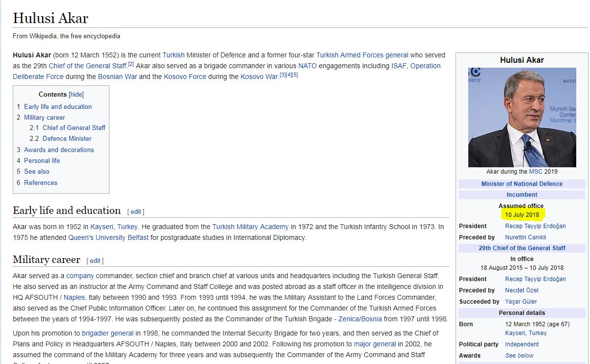This screenshot has height=364, width=590.
Task: Open the major general link
Action: pos(375,344)
